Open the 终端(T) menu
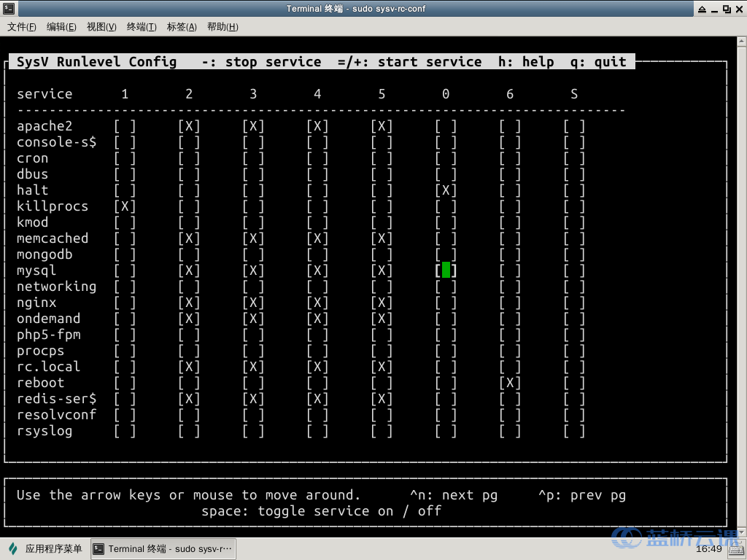 point(142,27)
